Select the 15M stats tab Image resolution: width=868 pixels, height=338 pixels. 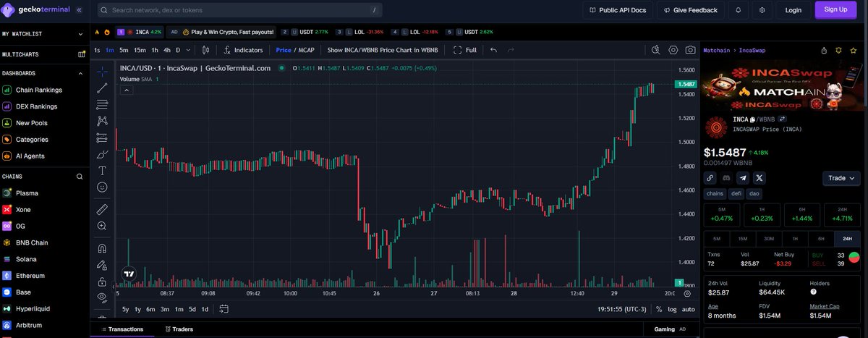(743, 238)
